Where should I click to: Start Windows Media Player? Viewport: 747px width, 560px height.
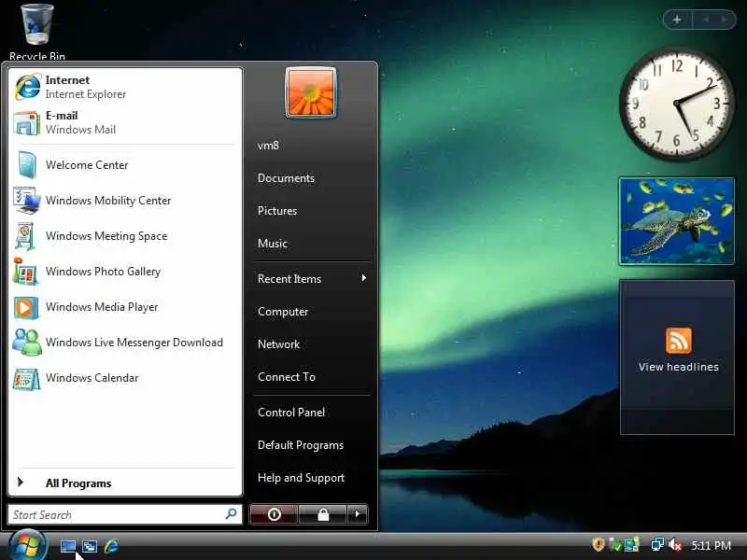125,307
